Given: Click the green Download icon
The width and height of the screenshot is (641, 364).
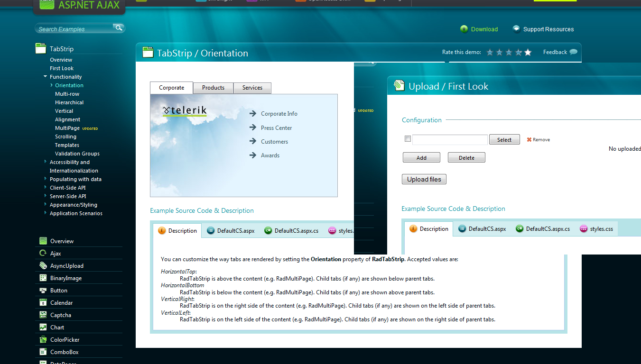Looking at the screenshot, I should pos(464,29).
